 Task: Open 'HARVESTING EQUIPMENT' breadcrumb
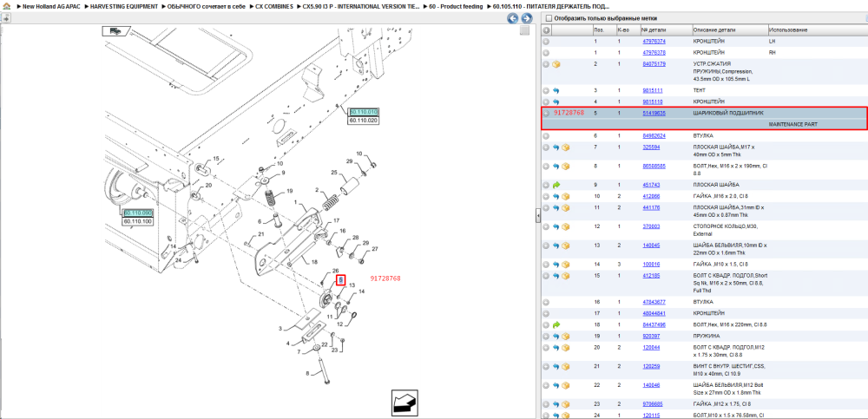click(x=124, y=6)
